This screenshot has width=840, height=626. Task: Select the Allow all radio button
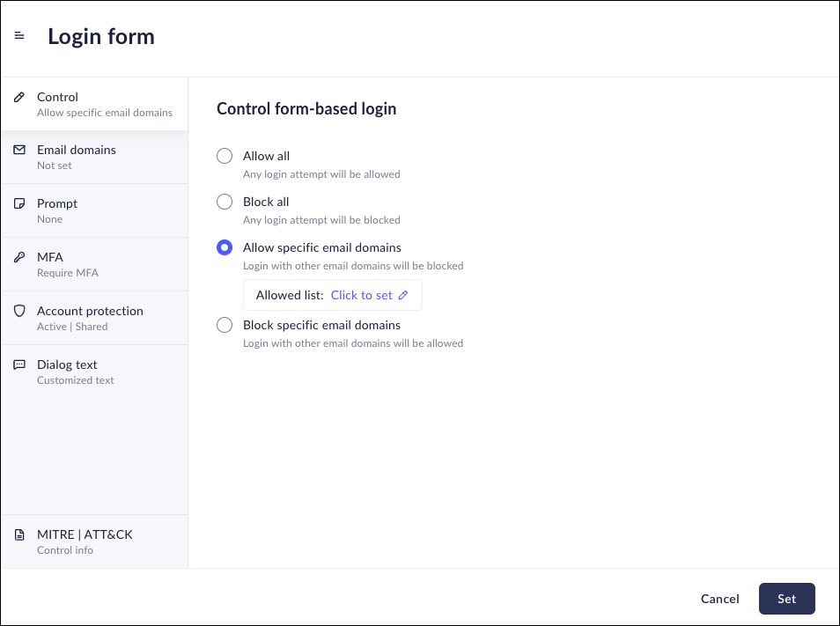[x=225, y=156]
